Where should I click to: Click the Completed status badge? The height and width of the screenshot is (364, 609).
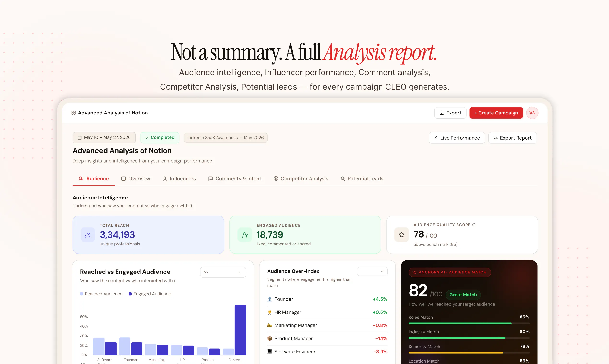click(x=160, y=138)
